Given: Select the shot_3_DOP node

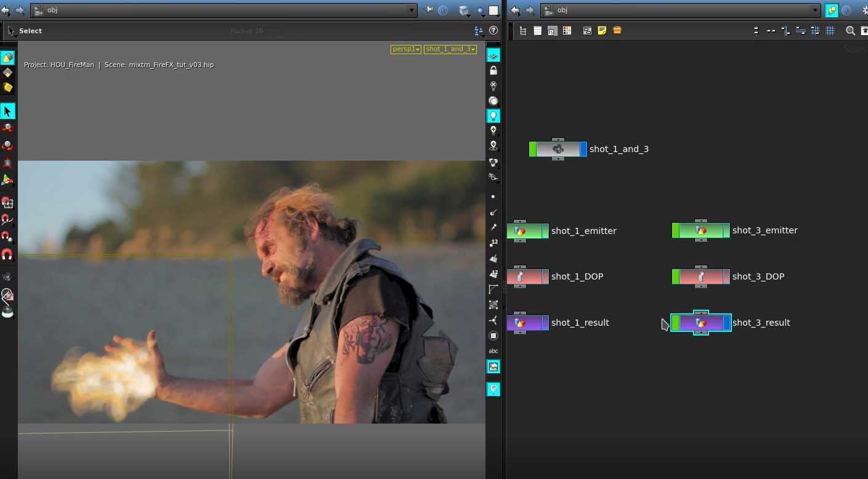Looking at the screenshot, I should (x=701, y=276).
